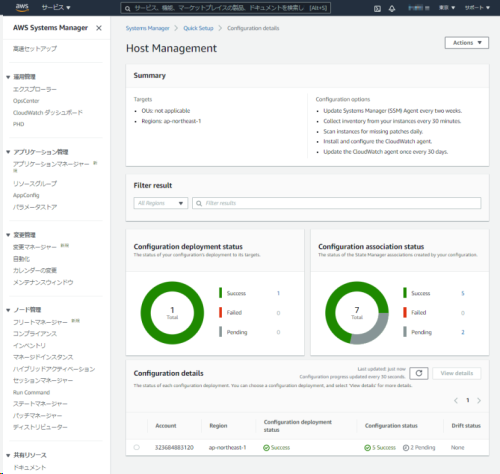Click the search magnifier in Filter results field
500x474 pixels.
[x=199, y=203]
